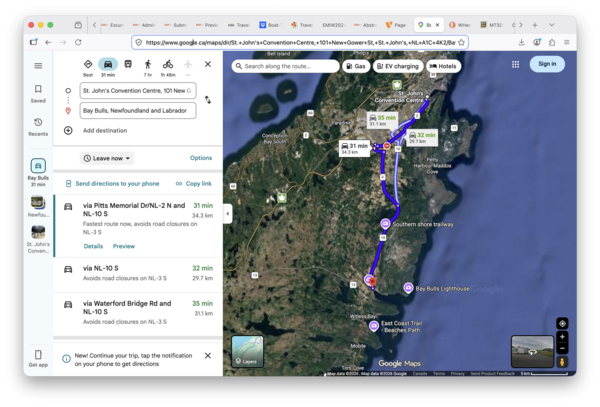Edit the Bay Bulls destination field
Image resolution: width=600 pixels, height=407 pixels.
tap(138, 111)
